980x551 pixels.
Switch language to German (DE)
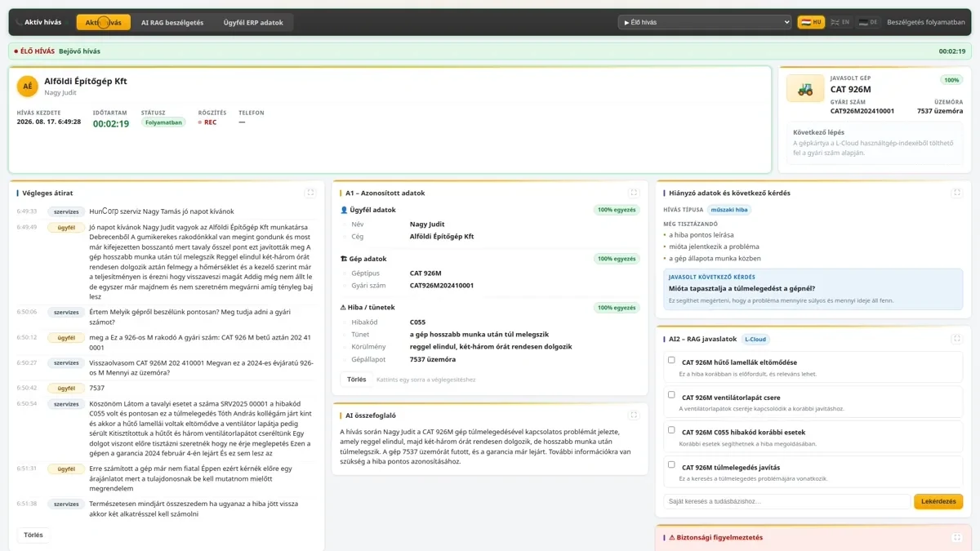coord(868,23)
